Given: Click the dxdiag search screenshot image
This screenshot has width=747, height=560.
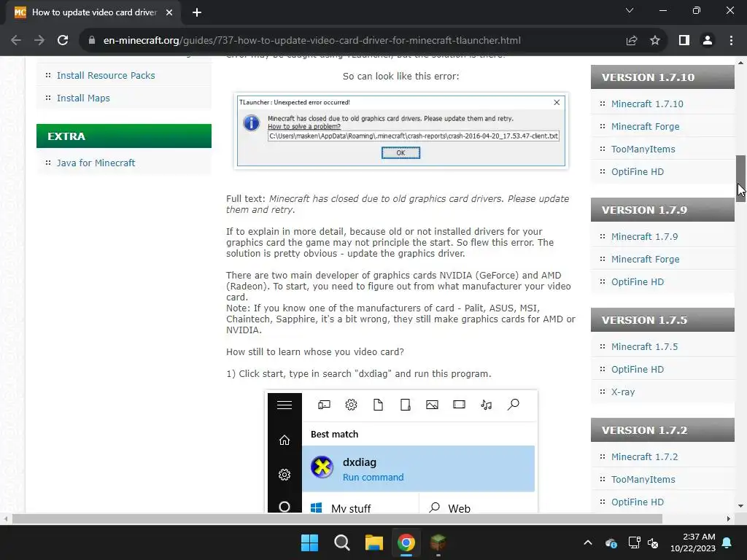Looking at the screenshot, I should tap(401, 451).
